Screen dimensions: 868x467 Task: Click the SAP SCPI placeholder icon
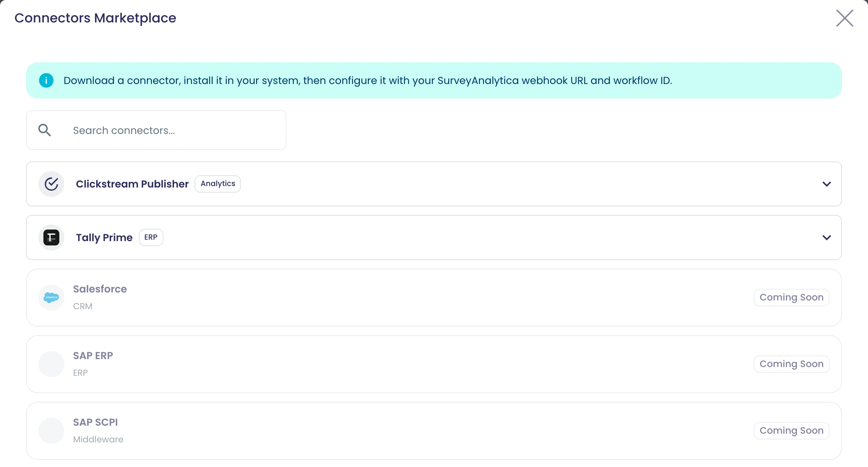[51, 431]
